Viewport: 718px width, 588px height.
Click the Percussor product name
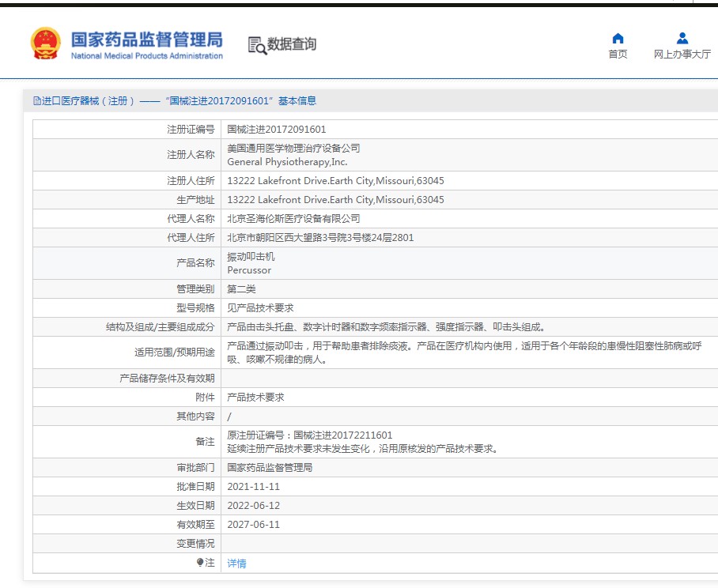tap(249, 270)
